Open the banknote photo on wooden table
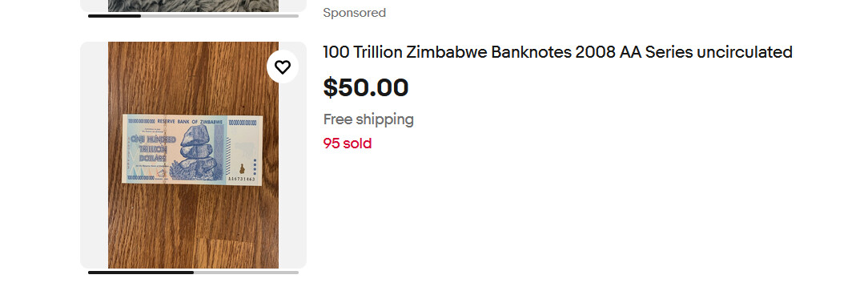 pos(193,155)
